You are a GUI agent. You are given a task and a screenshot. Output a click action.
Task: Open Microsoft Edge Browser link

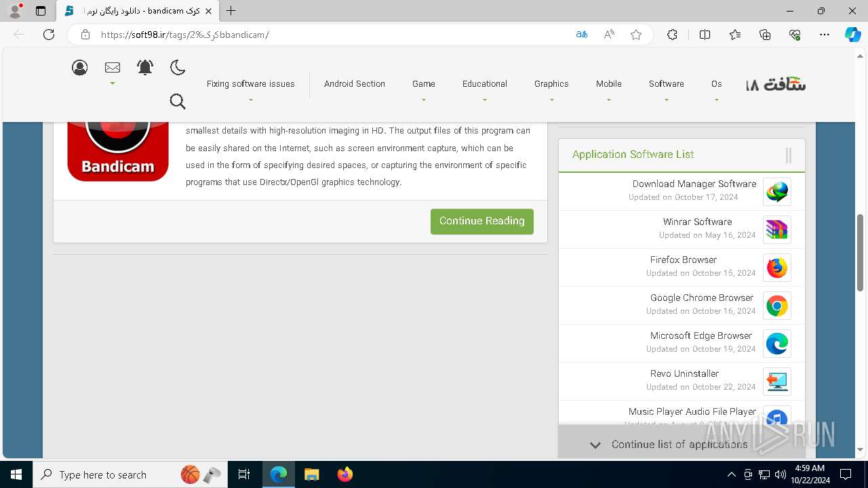[701, 335]
